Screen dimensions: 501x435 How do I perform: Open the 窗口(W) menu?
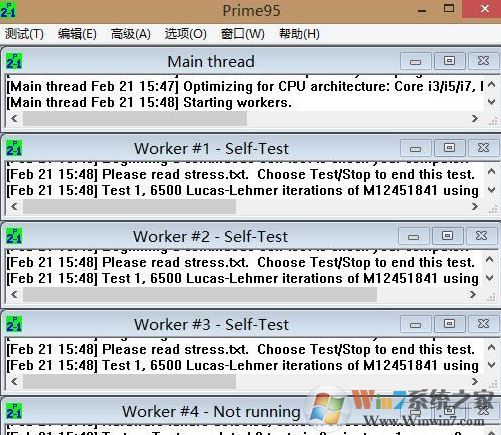tap(242, 34)
